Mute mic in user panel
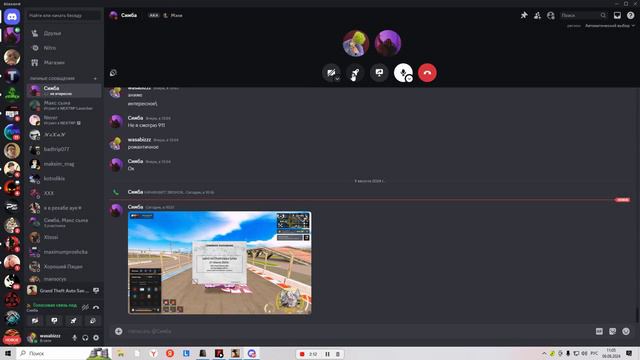The height and width of the screenshot is (360, 640). pos(74,338)
